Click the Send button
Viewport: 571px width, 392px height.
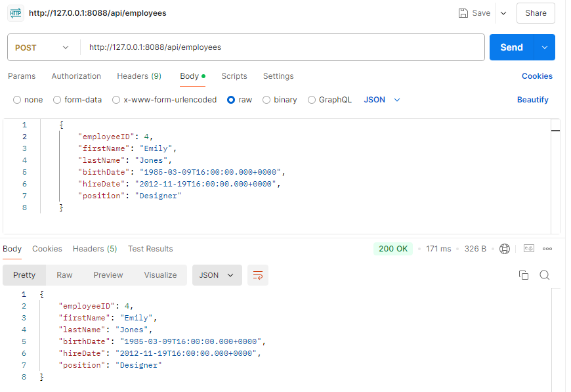(x=511, y=47)
